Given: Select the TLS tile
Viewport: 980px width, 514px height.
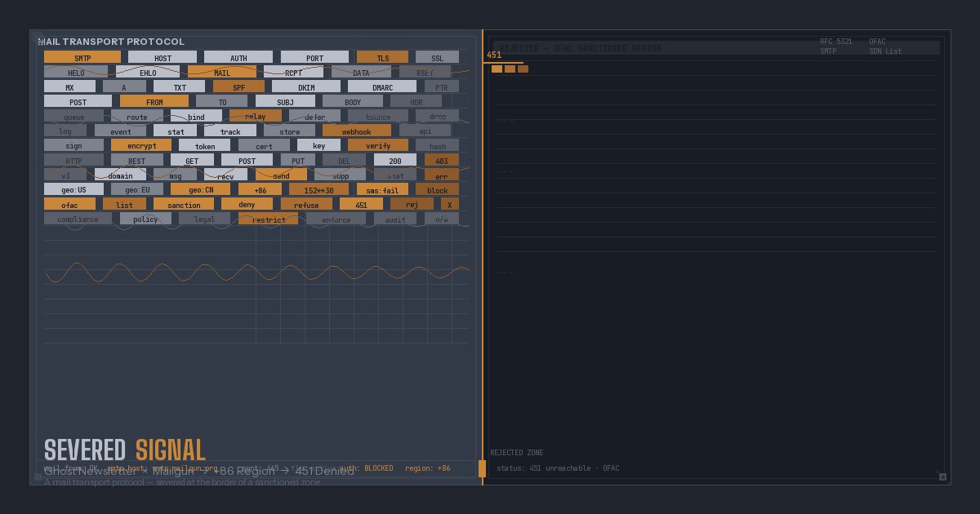Looking at the screenshot, I should (382, 57).
